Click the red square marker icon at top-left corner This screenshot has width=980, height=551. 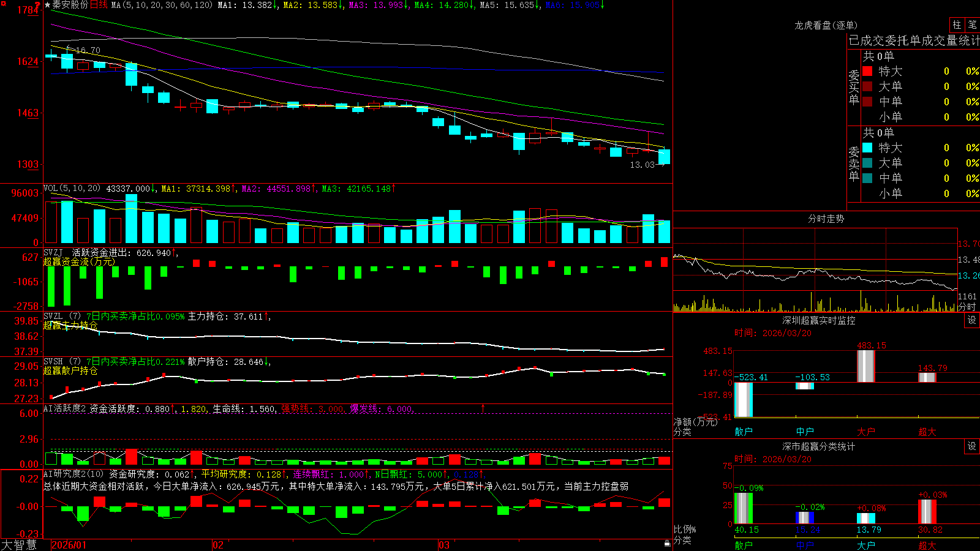tap(2, 2)
